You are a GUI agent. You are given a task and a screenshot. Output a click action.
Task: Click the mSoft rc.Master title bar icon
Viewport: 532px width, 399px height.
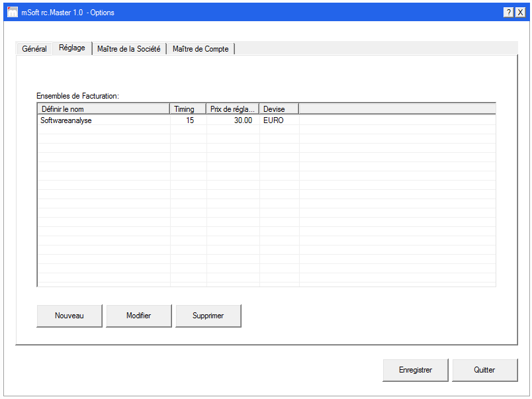(12, 13)
